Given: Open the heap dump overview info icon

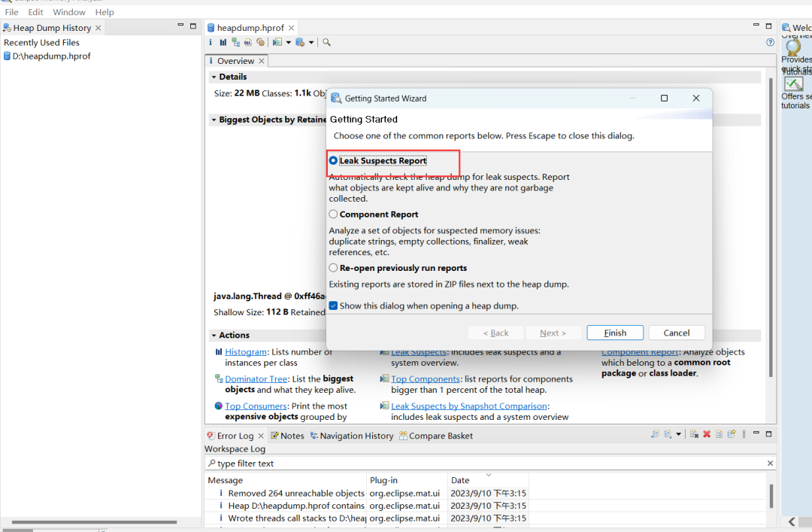Looking at the screenshot, I should [x=211, y=43].
